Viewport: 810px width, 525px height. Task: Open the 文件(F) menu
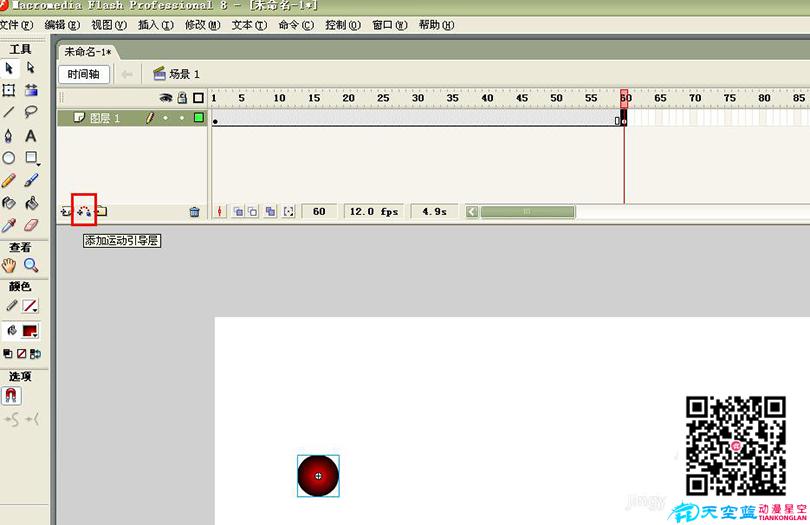click(x=16, y=25)
